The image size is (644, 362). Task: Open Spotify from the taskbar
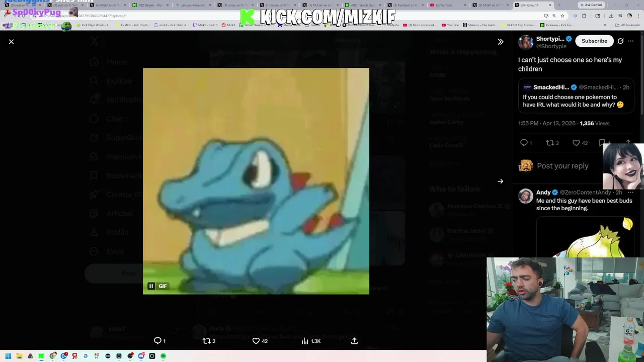pyautogui.click(x=163, y=356)
